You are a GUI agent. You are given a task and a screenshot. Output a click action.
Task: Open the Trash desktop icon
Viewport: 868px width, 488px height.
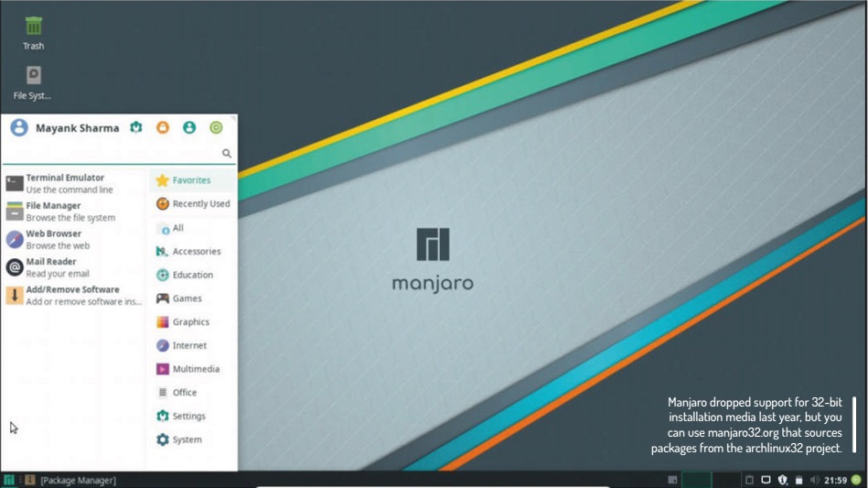[x=33, y=33]
